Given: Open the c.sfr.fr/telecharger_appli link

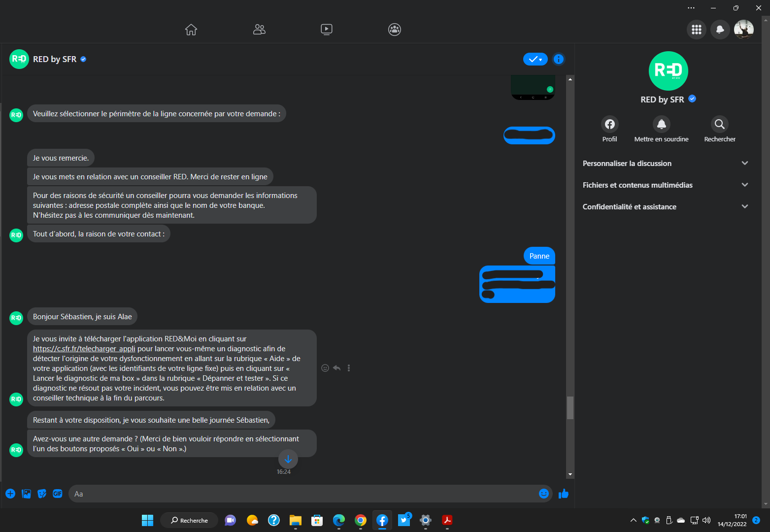Looking at the screenshot, I should point(84,349).
